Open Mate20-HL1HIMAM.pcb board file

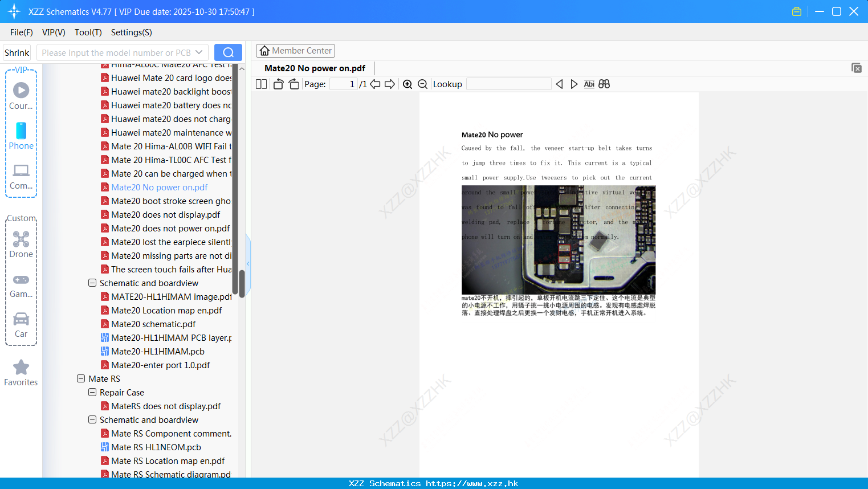152,352
